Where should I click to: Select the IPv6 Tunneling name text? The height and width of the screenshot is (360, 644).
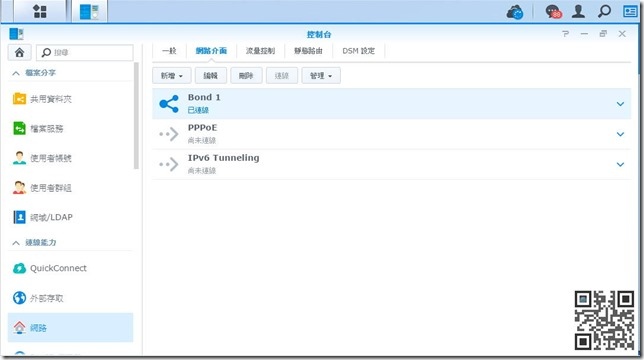click(x=223, y=158)
